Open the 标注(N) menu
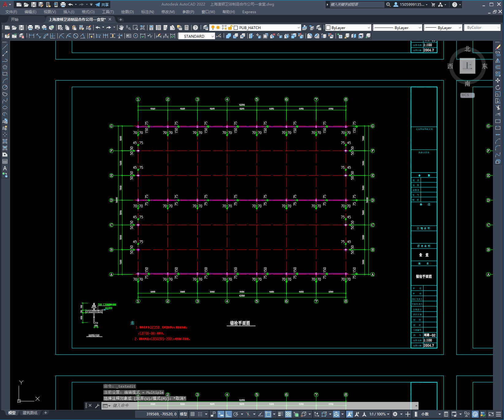Viewport: 504px width, 420px height. (x=147, y=12)
